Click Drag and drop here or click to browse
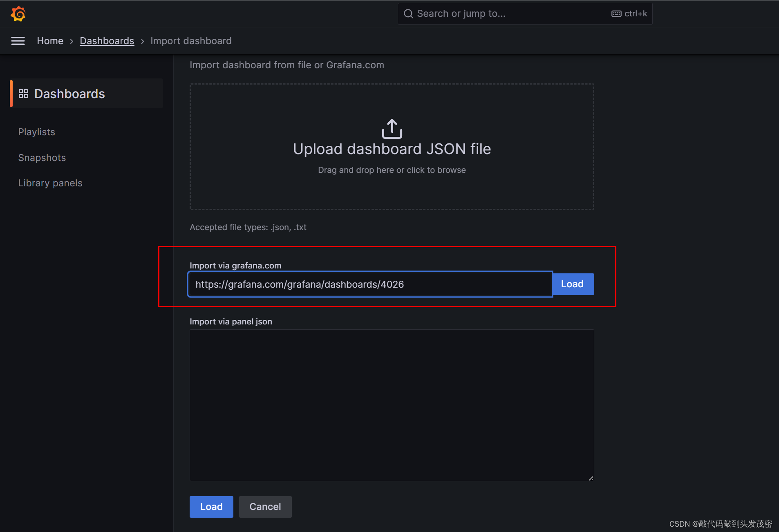 [x=392, y=170]
